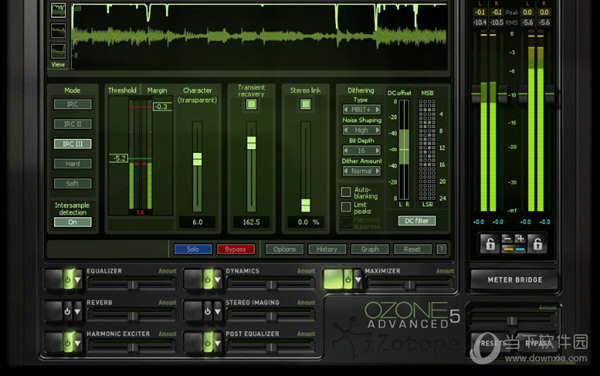This screenshot has width=600, height=376.
Task: Click the right channel unlock padlock icon
Action: pos(537,244)
